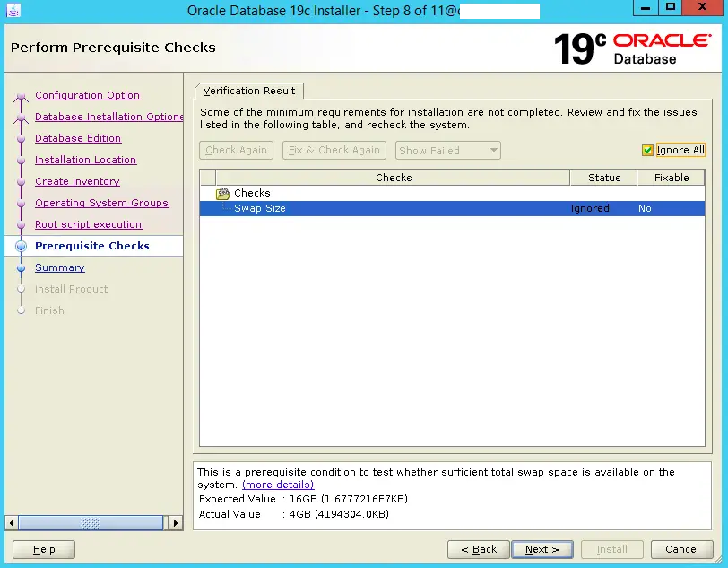This screenshot has width=728, height=568.
Task: Go to the Next step
Action: click(542, 549)
